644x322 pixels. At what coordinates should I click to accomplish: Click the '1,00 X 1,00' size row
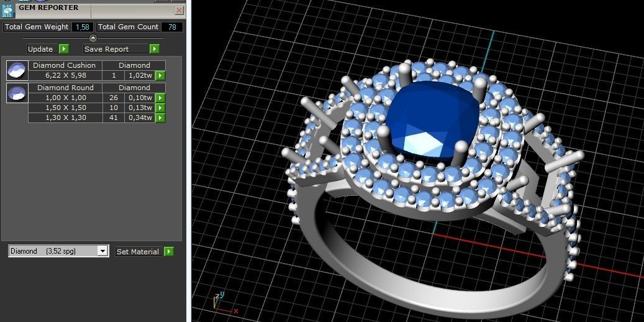[x=65, y=98]
